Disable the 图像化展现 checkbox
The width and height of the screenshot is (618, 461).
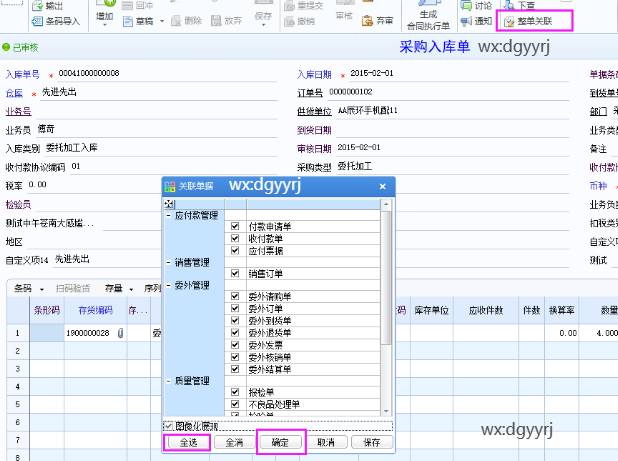point(168,426)
